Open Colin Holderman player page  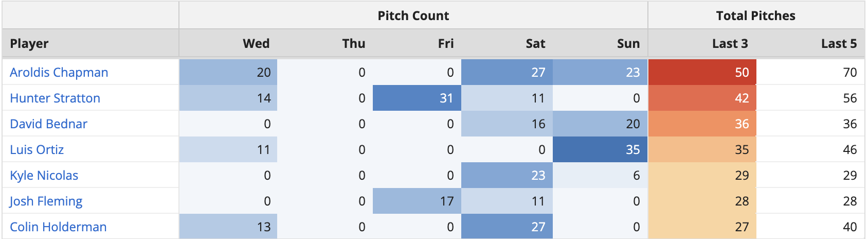click(58, 227)
